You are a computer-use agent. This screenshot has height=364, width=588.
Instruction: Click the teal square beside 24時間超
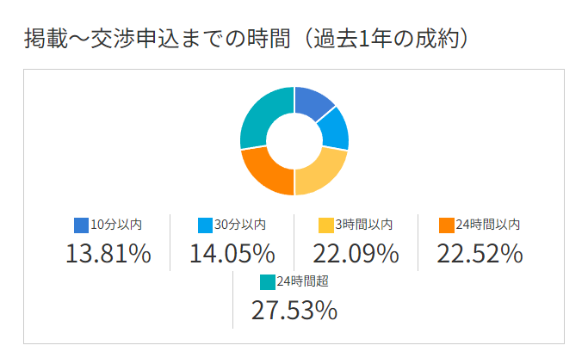coord(267,281)
